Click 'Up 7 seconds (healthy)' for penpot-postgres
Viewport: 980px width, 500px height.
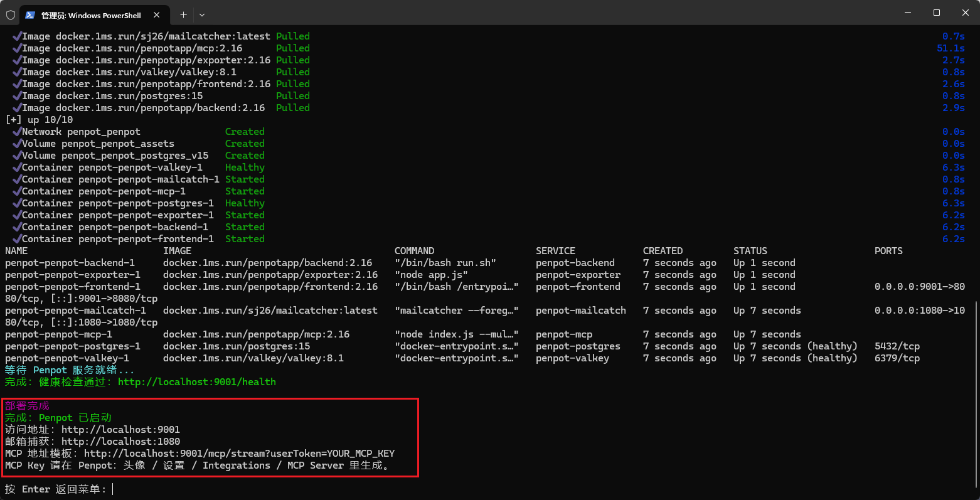tap(796, 346)
